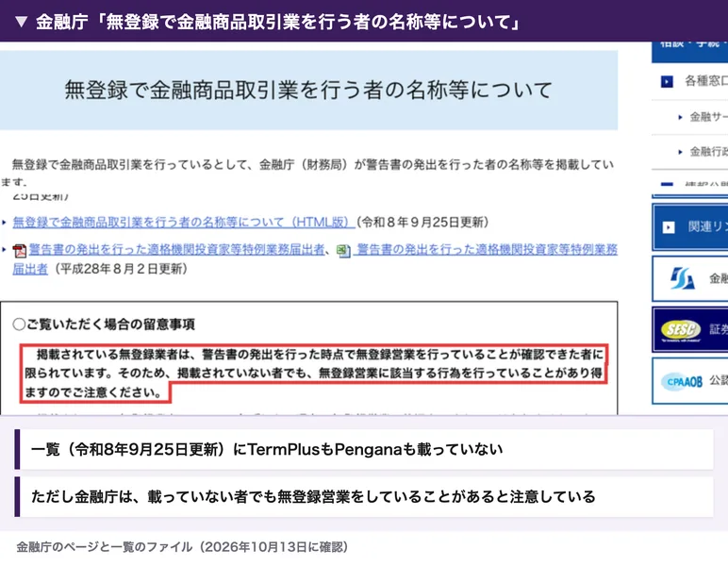This screenshot has height=566, width=728.
Task: Collapse the 金融庁 header triangle
Action: [x=22, y=22]
